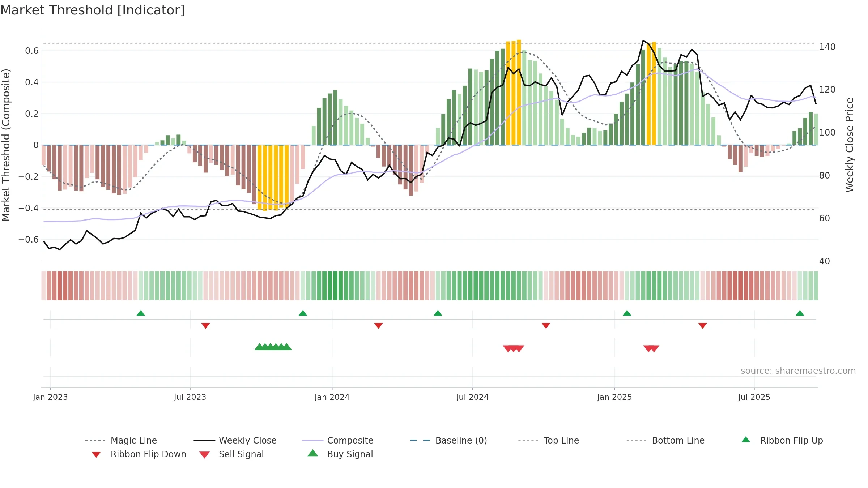The height and width of the screenshot is (488, 868).
Task: Click the red ribbon flip down marker after Jan 2024
Action: 378,326
